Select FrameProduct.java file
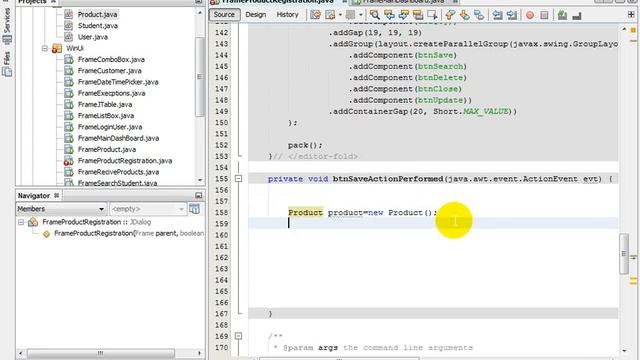 click(107, 149)
